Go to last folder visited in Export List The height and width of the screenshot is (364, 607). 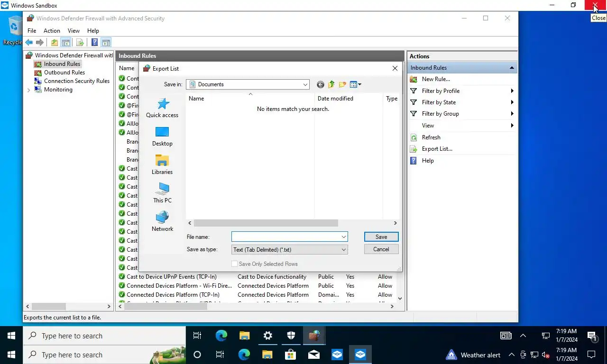pos(321,84)
